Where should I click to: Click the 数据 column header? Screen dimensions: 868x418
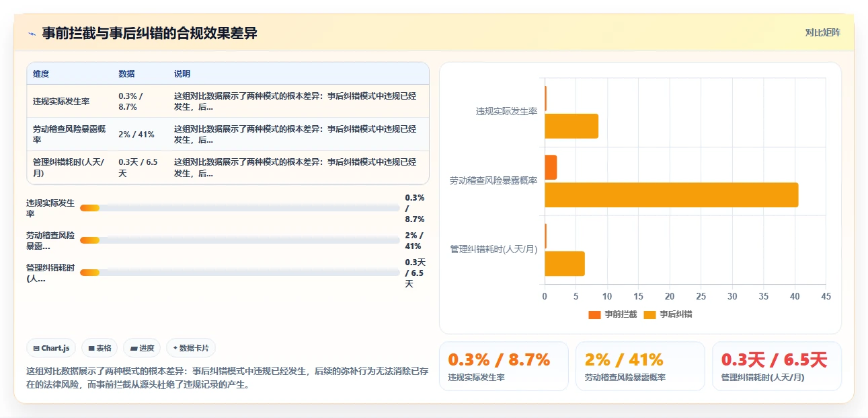[x=126, y=74]
